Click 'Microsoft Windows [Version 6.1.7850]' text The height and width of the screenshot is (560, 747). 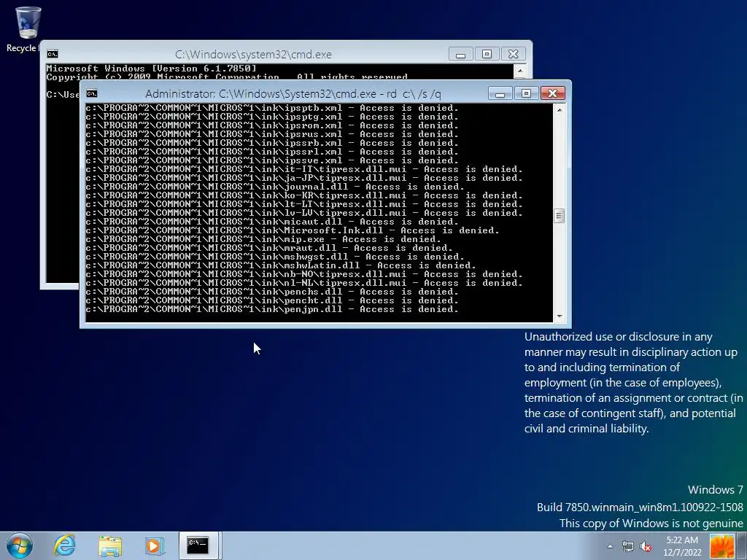click(151, 69)
